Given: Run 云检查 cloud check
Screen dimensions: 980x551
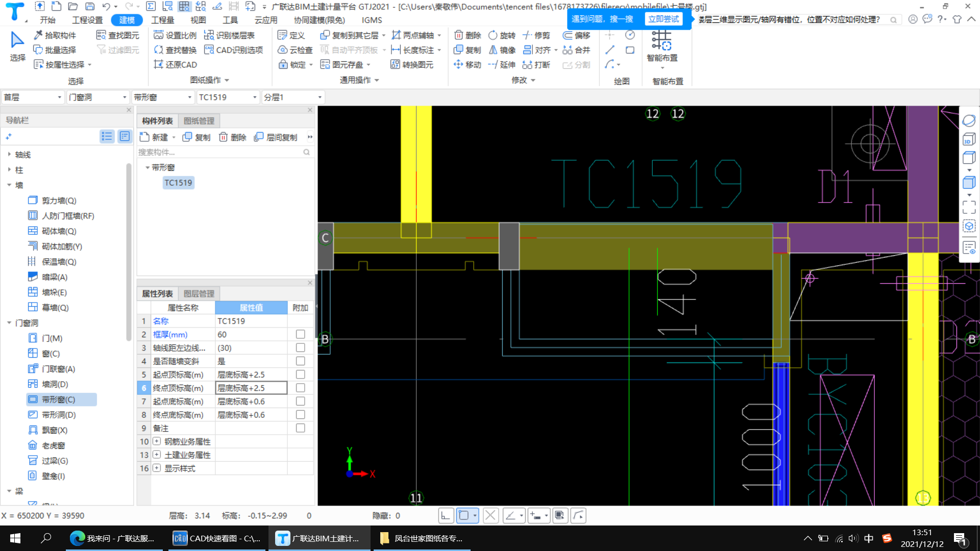Looking at the screenshot, I should (x=295, y=50).
